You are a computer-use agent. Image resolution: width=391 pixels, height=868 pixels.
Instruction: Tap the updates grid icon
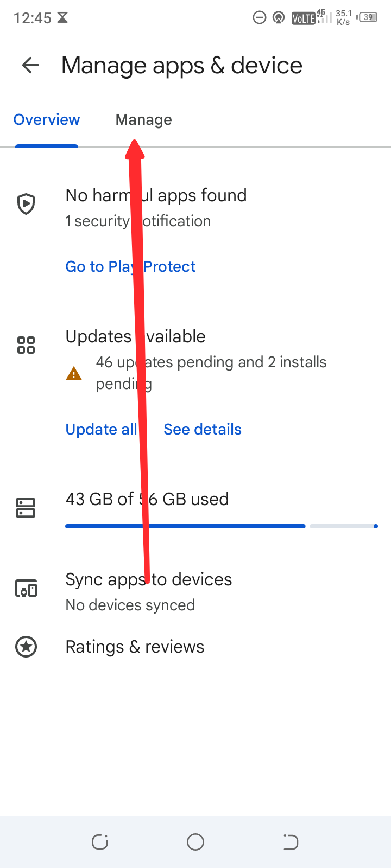pos(26,345)
